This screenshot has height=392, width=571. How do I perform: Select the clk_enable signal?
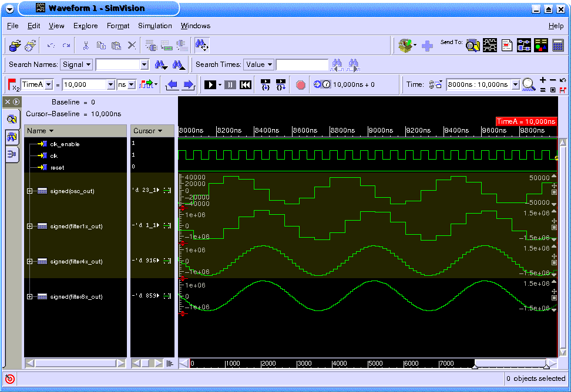(x=65, y=144)
